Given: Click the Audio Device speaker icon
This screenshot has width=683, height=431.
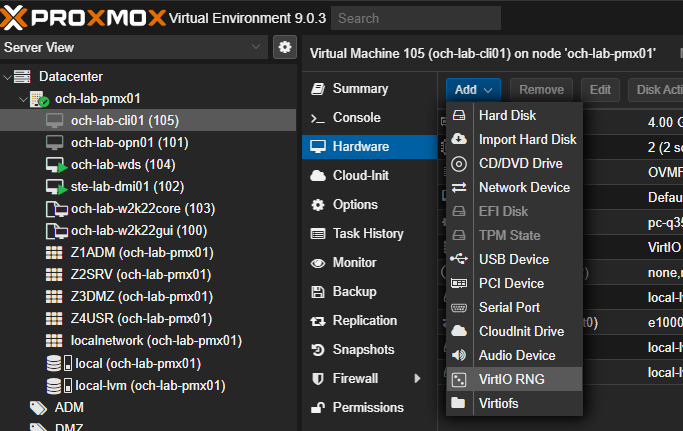Looking at the screenshot, I should (x=459, y=355).
